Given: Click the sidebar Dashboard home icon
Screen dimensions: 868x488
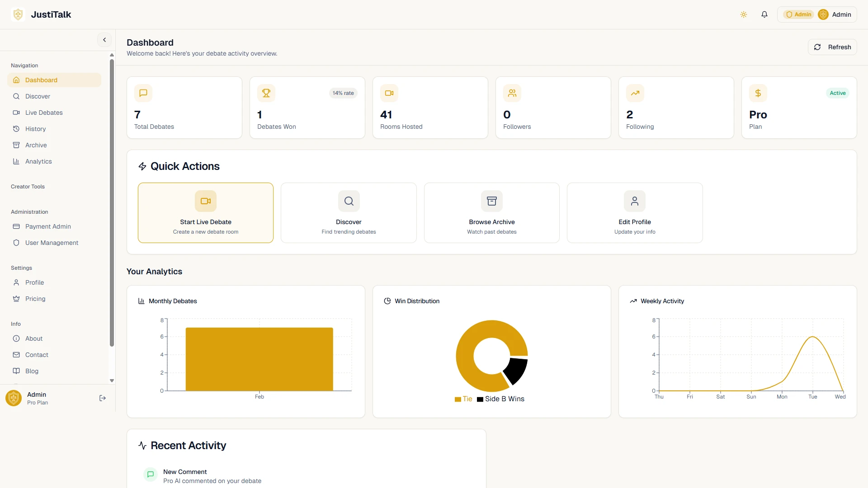Looking at the screenshot, I should (x=16, y=80).
